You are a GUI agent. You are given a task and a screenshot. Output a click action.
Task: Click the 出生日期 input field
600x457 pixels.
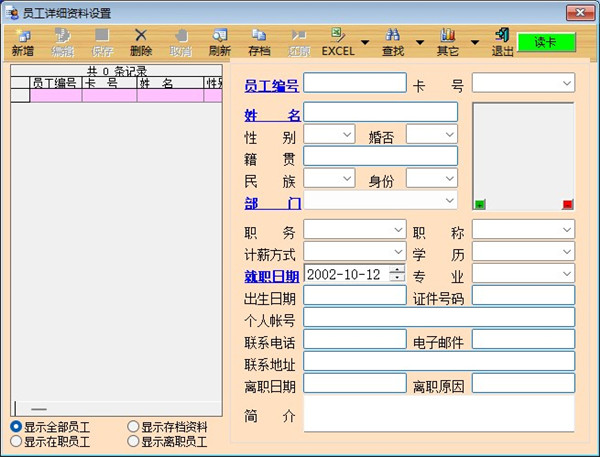click(x=355, y=295)
